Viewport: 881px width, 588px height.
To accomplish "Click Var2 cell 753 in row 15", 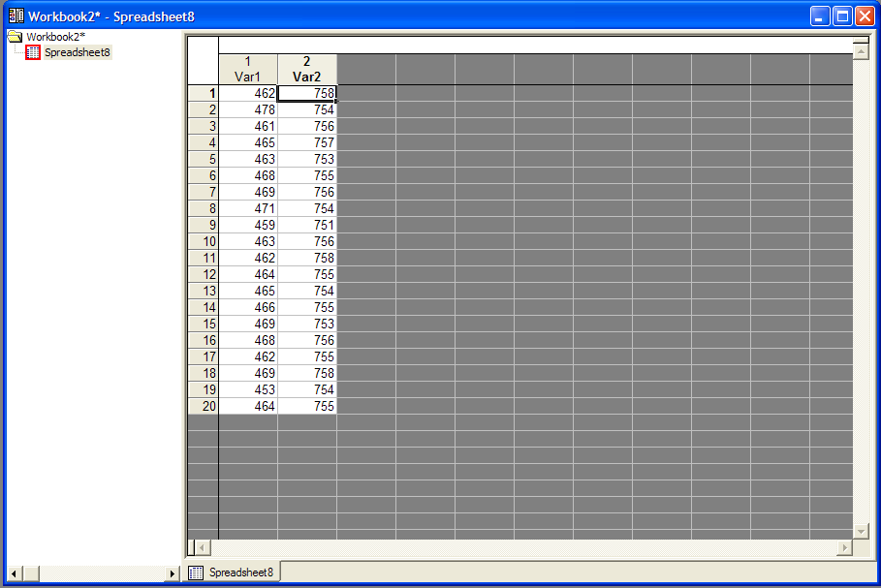I will point(307,325).
